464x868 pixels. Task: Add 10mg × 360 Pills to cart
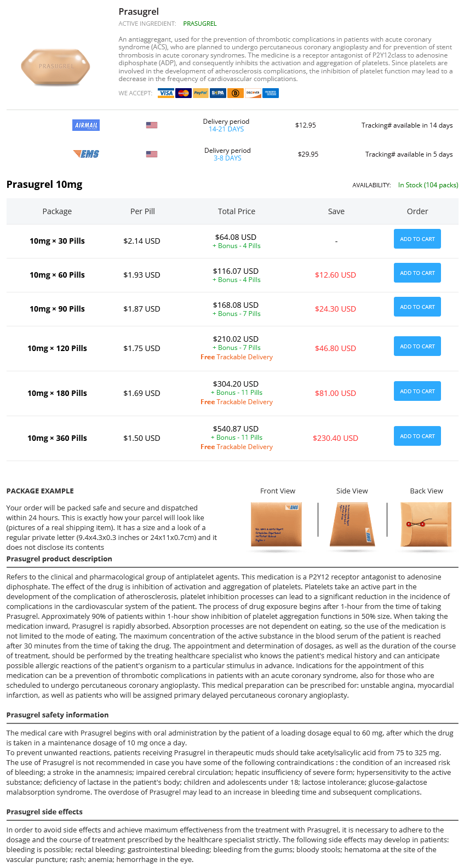point(417,436)
